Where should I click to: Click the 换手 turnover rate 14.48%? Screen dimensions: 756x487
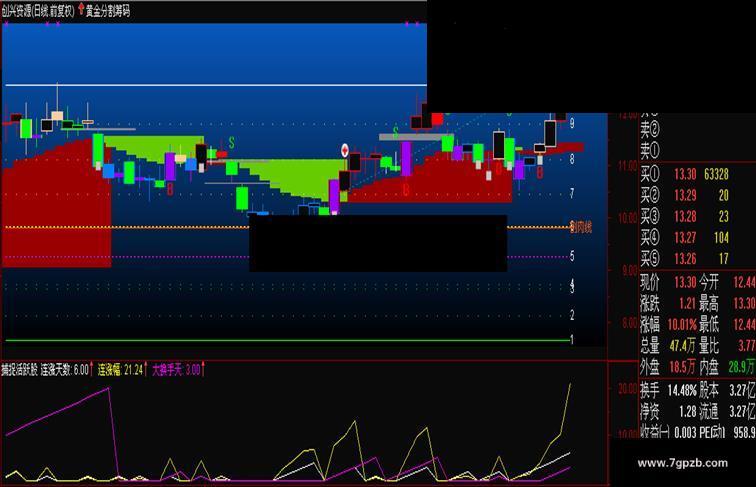(682, 390)
